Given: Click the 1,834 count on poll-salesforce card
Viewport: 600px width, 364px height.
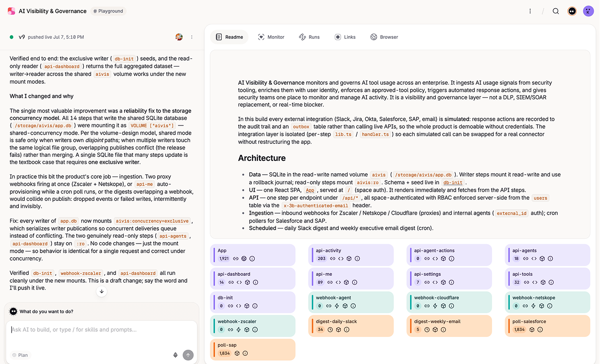Looking at the screenshot, I should click(520, 330).
